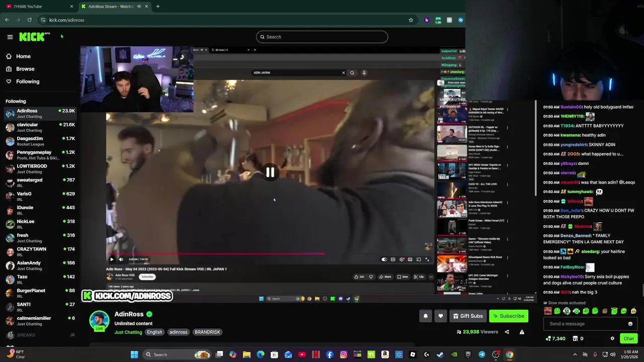The height and width of the screenshot is (362, 644).
Task: Open NickLee channel in Following list
Action: [x=39, y=224]
